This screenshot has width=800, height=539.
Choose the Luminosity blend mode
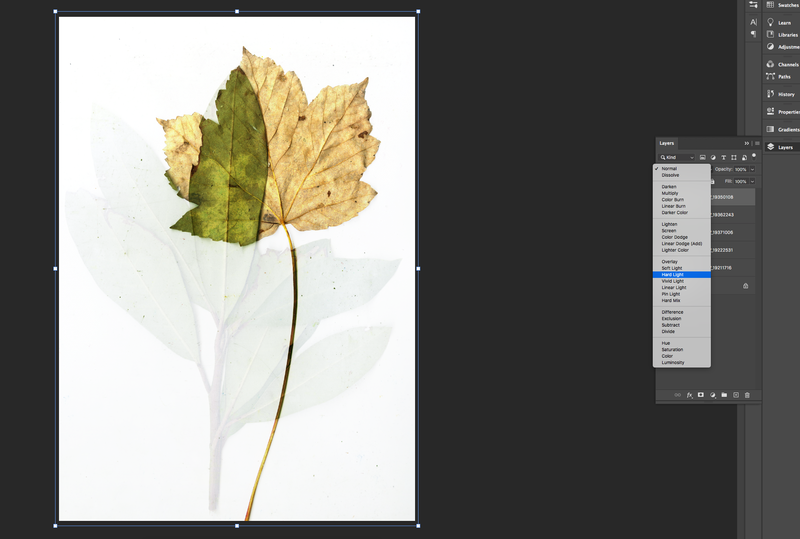(682, 362)
